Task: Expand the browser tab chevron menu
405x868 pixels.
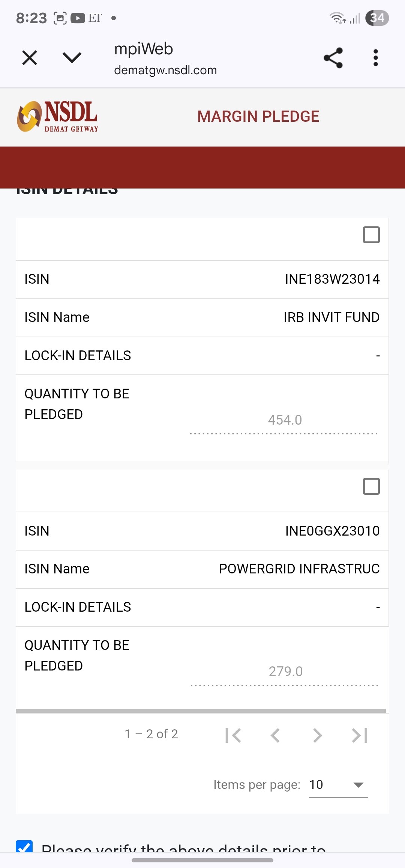Action: [72, 58]
